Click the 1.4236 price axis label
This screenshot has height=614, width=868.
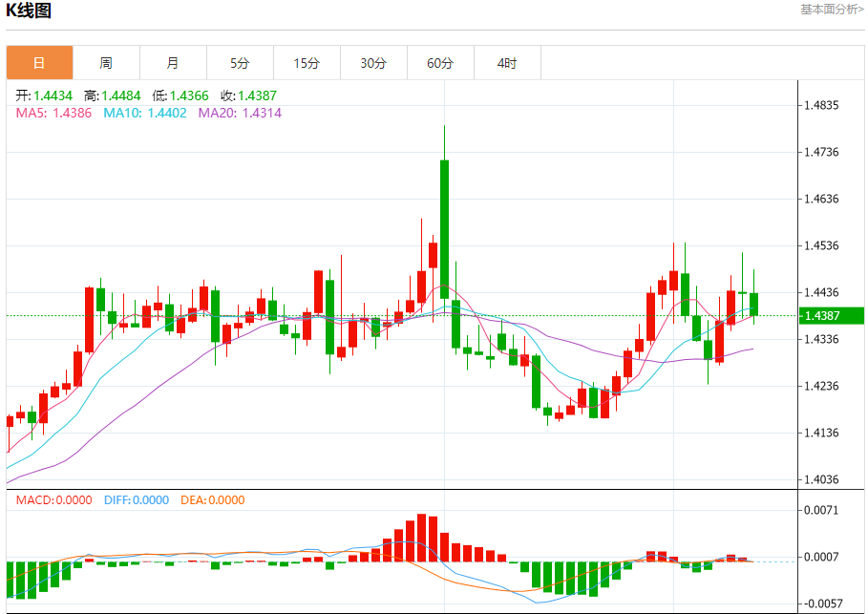coord(821,386)
